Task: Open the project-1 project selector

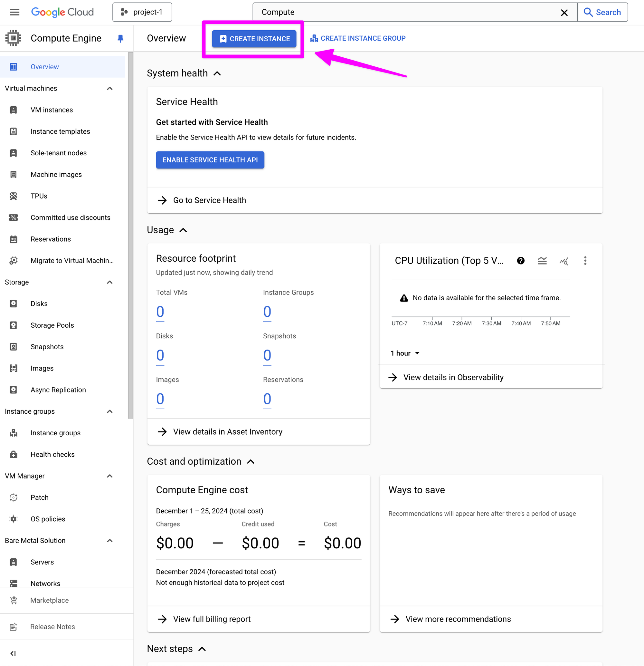Action: [142, 12]
